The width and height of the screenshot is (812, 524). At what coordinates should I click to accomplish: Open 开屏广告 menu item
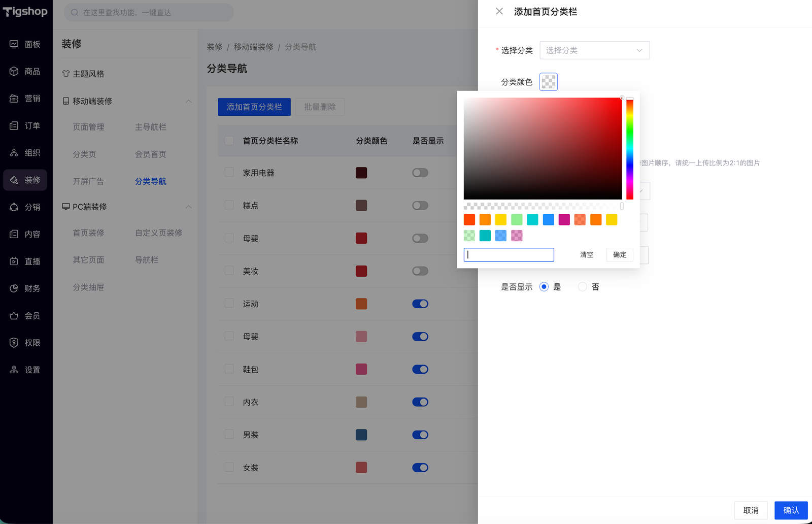coord(88,181)
